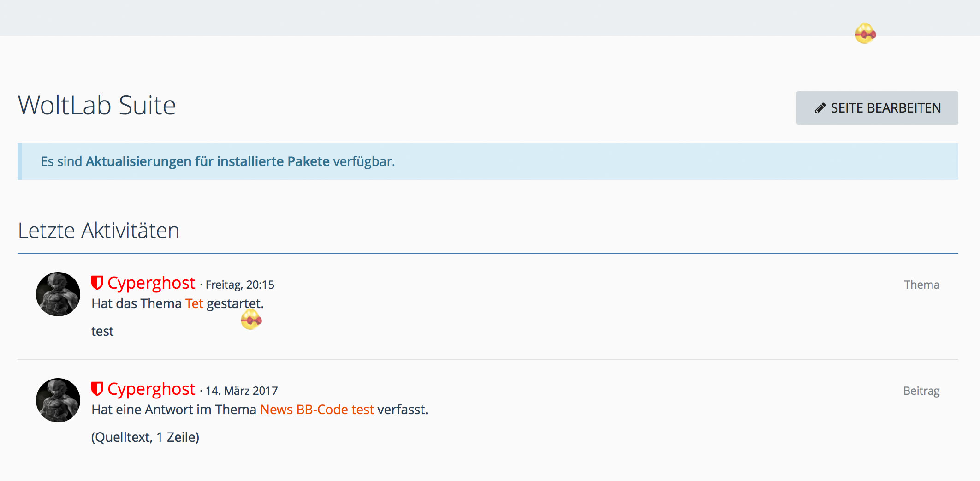The width and height of the screenshot is (980, 481).
Task: Click the Cyperghost username in the Freitag entry
Action: click(151, 283)
